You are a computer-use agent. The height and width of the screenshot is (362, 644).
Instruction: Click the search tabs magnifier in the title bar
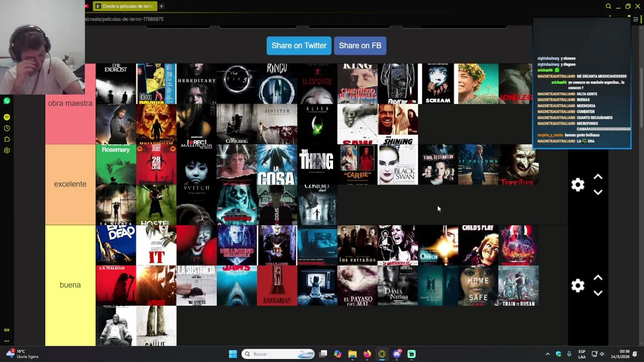(x=608, y=6)
